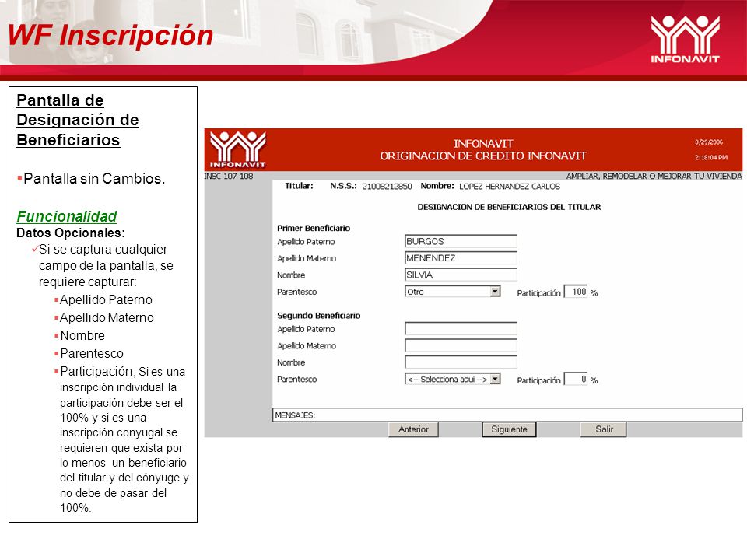Click the WF Inscripción slide title
The width and height of the screenshot is (747, 560).
[110, 35]
